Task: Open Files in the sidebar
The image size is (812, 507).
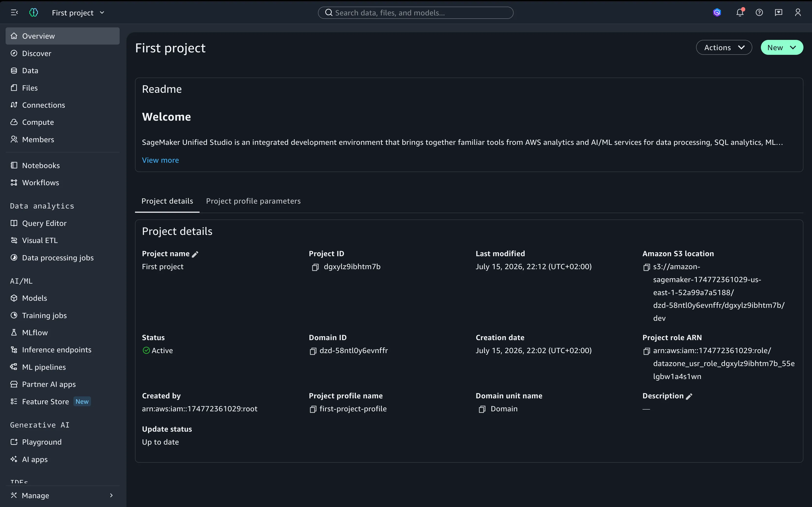Action: point(63,88)
